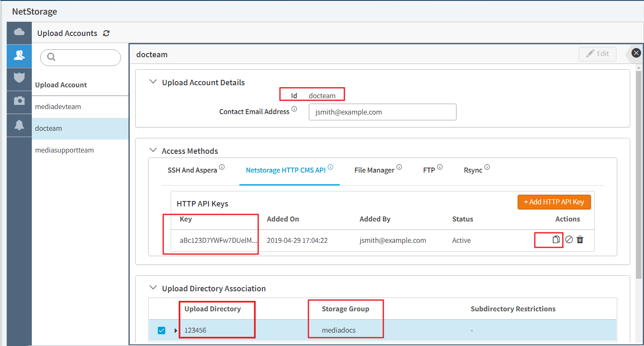Expand the 123456 directory row arrow

(175, 331)
